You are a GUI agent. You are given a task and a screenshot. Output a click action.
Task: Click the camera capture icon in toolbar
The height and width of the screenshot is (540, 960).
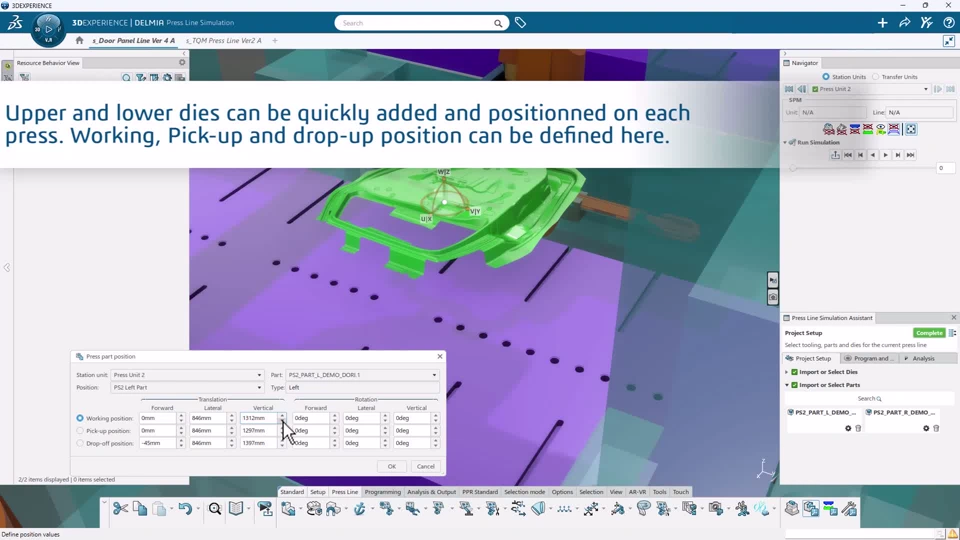(x=715, y=508)
